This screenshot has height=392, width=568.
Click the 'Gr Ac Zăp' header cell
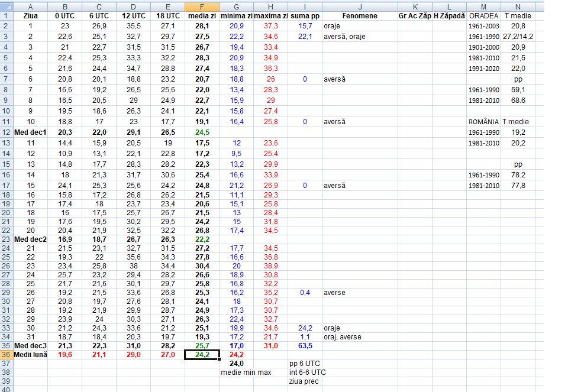[415, 16]
